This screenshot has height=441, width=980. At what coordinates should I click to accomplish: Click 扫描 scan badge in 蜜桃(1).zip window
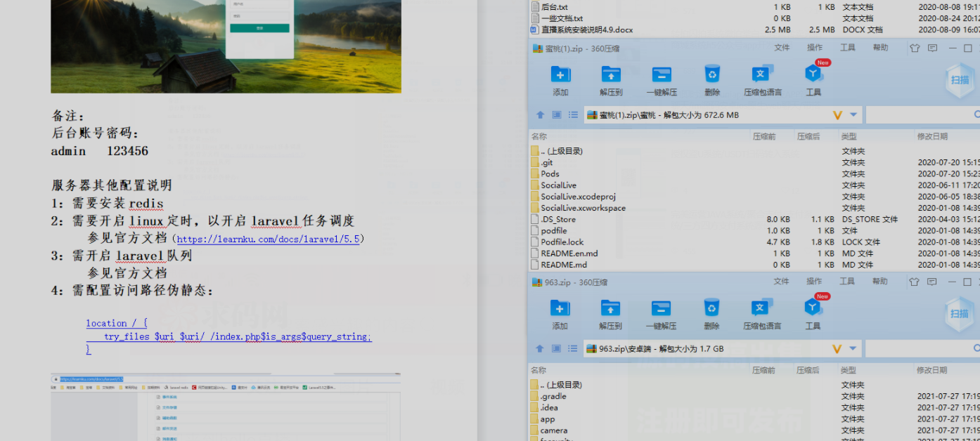[x=960, y=80]
